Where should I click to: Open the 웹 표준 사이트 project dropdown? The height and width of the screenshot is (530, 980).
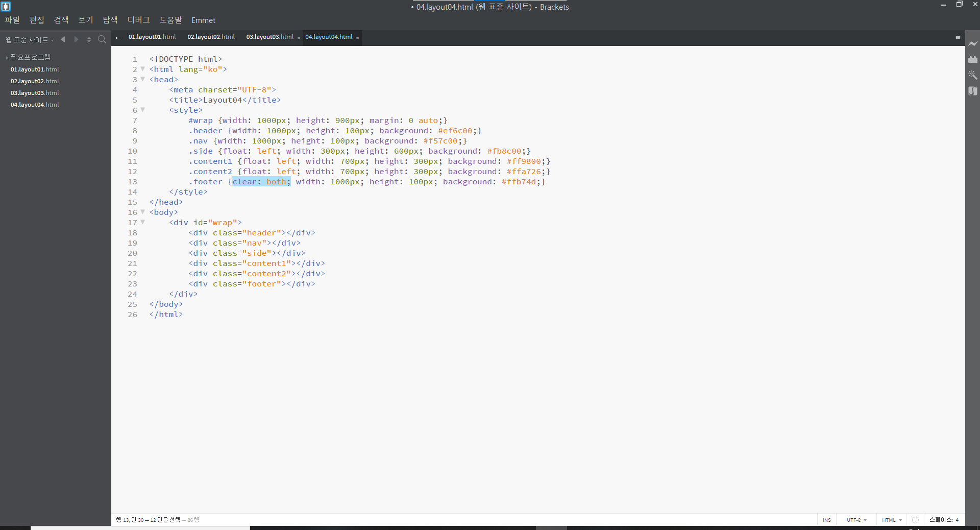[x=29, y=40]
